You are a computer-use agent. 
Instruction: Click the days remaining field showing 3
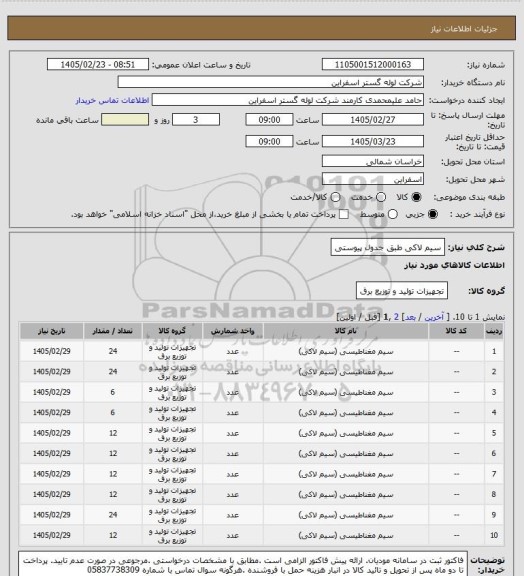[196, 120]
